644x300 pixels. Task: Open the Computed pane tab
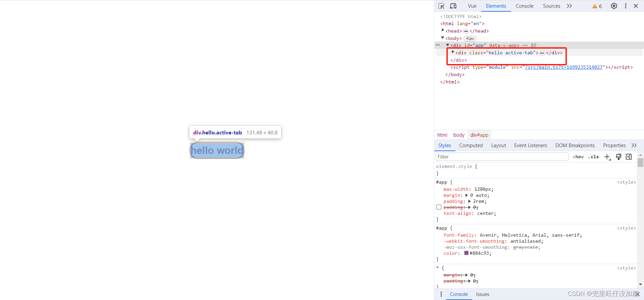(471, 145)
